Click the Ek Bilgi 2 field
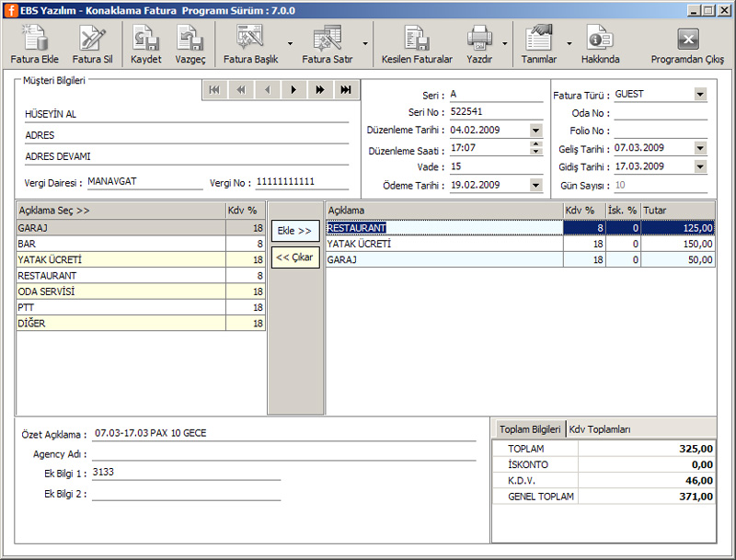 pos(187,494)
